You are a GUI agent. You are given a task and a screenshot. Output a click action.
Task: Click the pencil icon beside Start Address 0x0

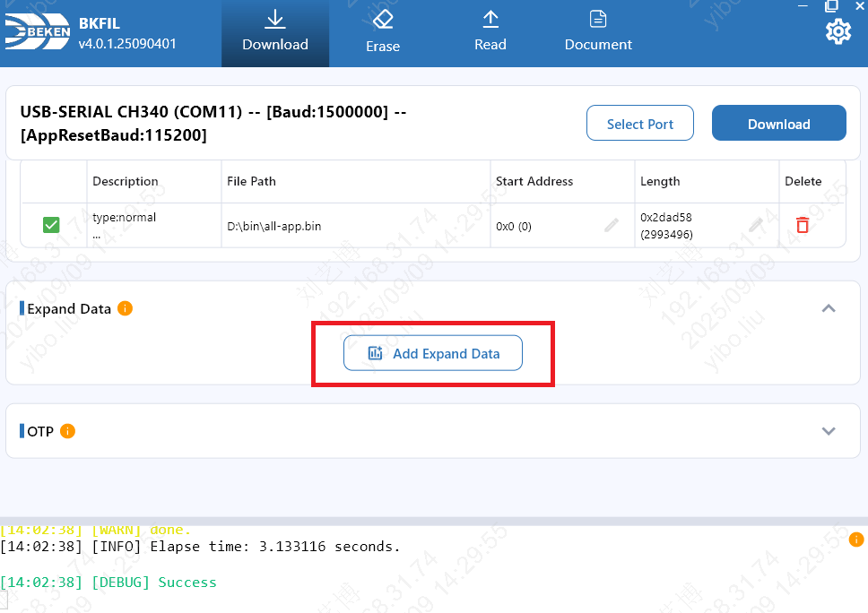[612, 226]
